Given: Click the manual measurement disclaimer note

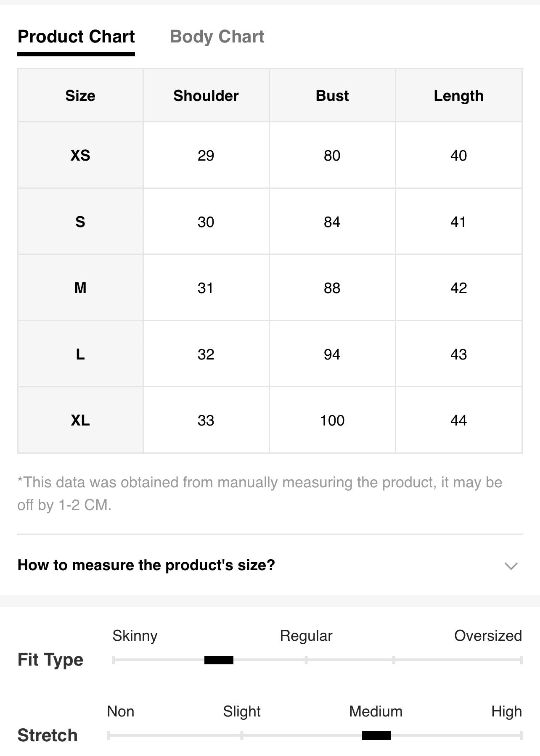Looking at the screenshot, I should (260, 494).
